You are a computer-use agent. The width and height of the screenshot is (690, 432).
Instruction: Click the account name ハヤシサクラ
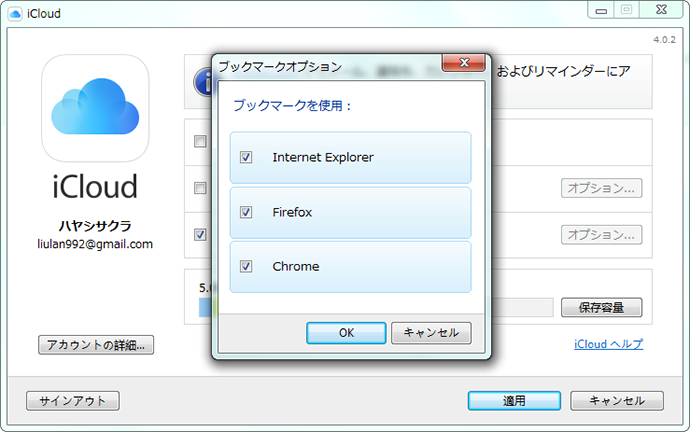95,226
